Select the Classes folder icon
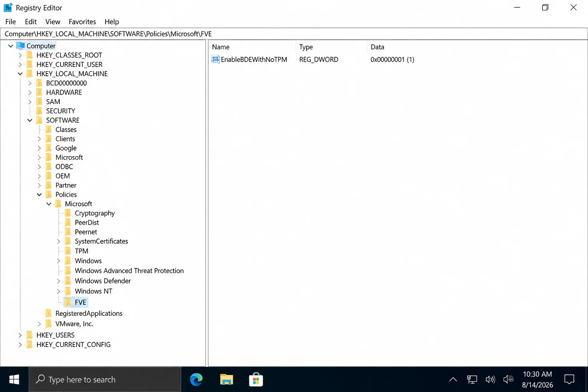The image size is (588, 392). [49, 129]
